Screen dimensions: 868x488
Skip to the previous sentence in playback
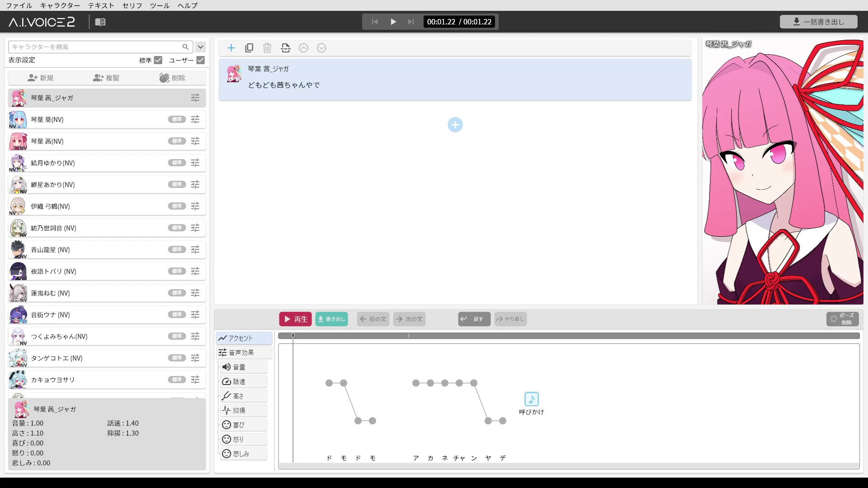pos(375,22)
